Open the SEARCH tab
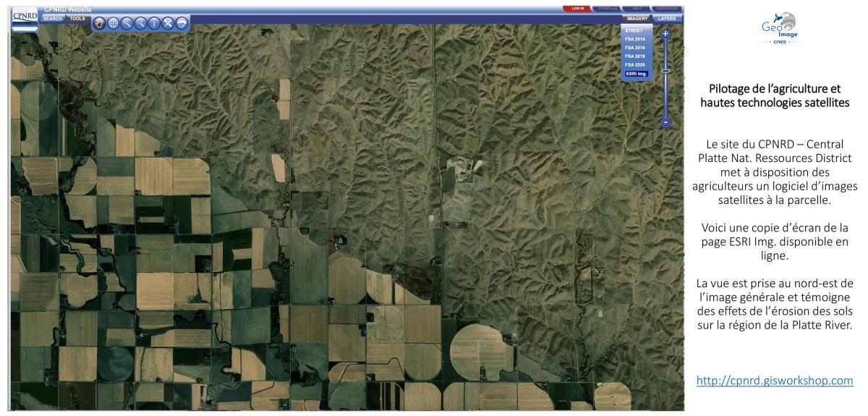 click(53, 18)
